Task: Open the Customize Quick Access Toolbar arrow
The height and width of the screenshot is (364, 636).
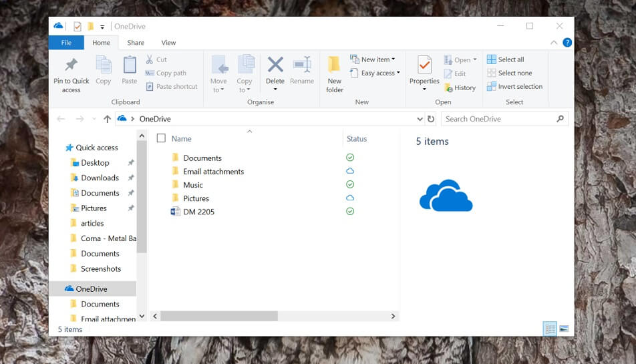Action: coord(102,27)
